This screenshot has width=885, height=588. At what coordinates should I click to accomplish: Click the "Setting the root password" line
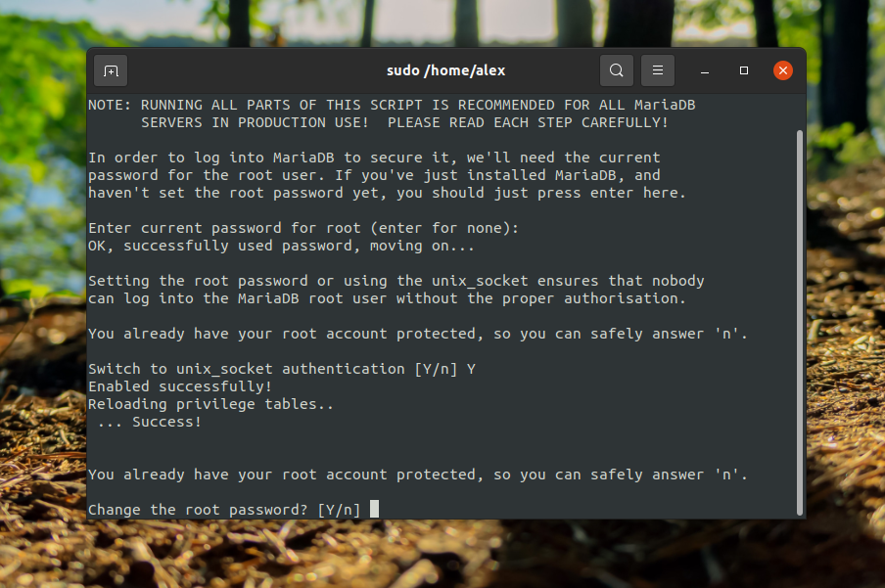[396, 281]
